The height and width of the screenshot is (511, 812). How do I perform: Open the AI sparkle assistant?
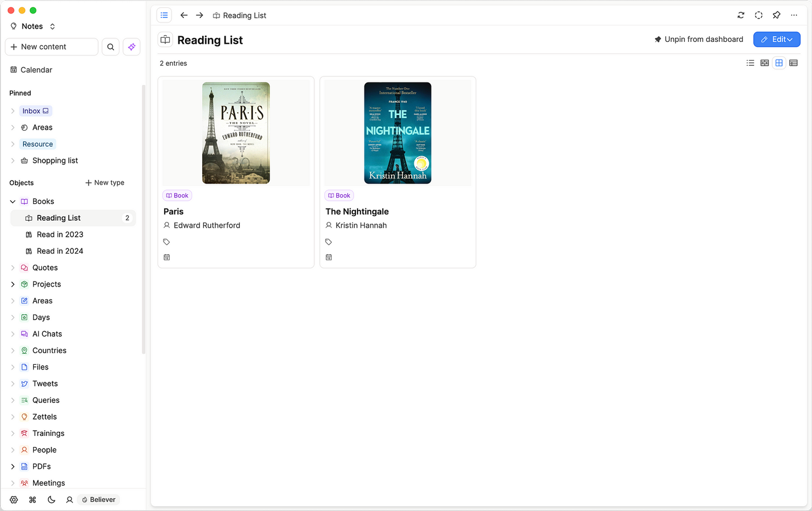click(132, 47)
